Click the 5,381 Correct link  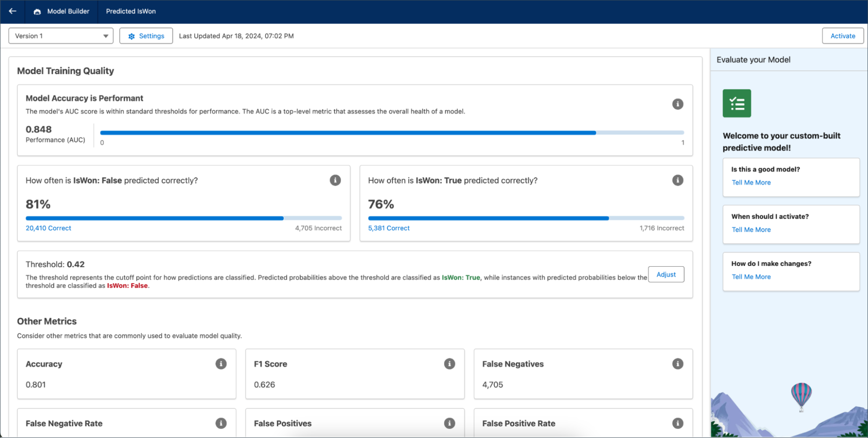tap(389, 228)
